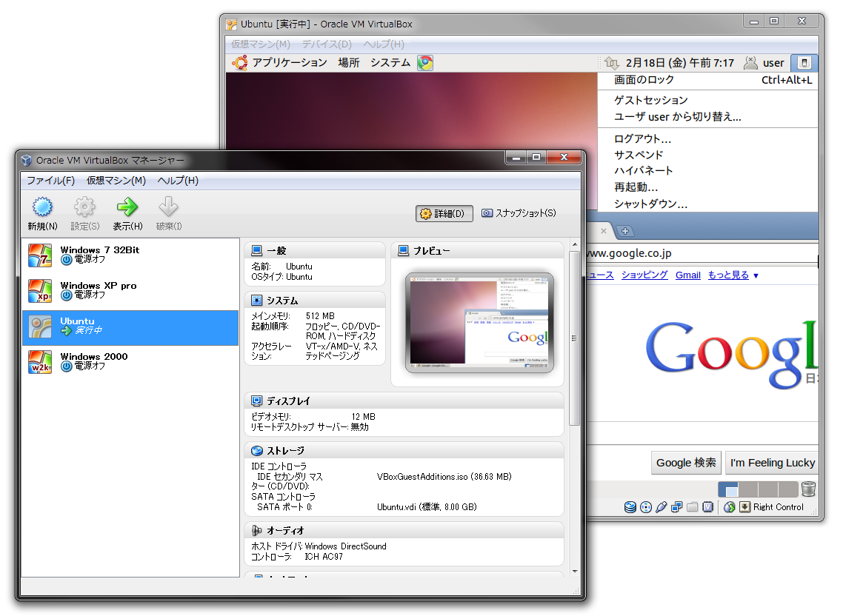Click the details pane scroll down arrow
The width and height of the screenshot is (843, 616).
click(575, 572)
